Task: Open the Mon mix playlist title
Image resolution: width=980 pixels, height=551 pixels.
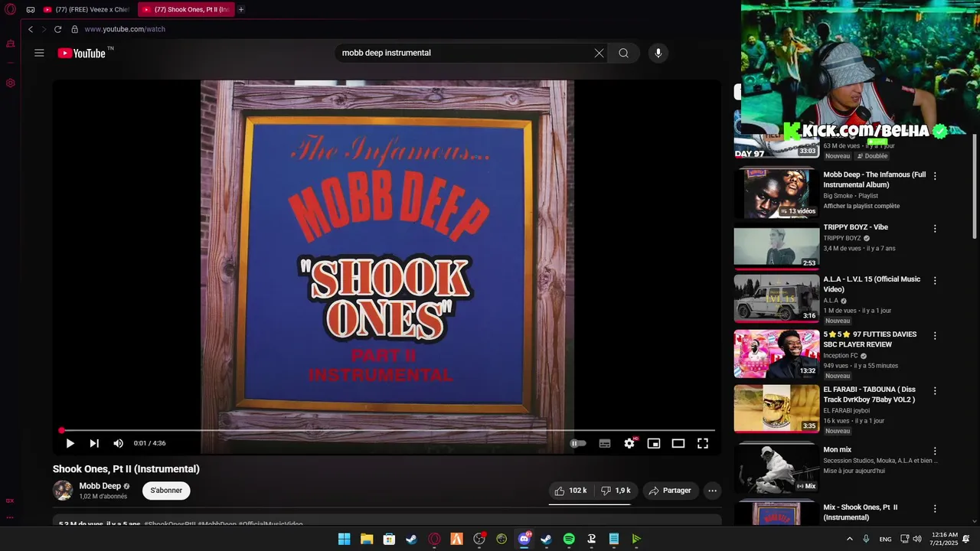Action: [x=837, y=450]
